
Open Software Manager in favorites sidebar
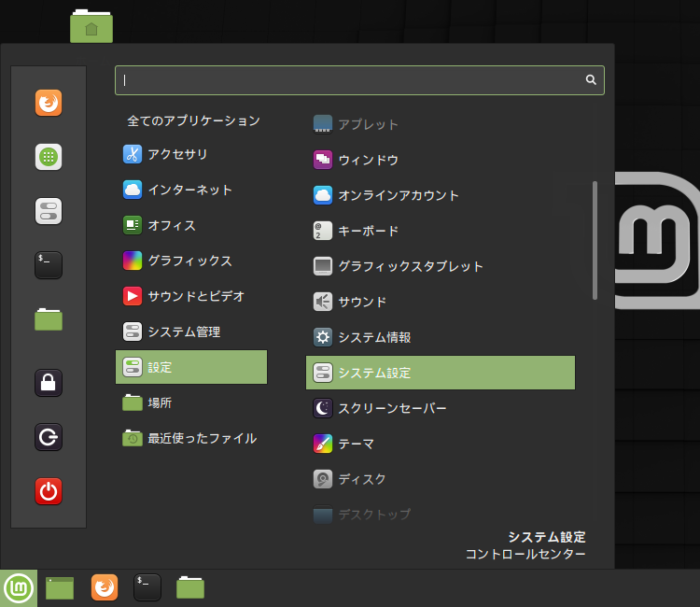pos(49,157)
